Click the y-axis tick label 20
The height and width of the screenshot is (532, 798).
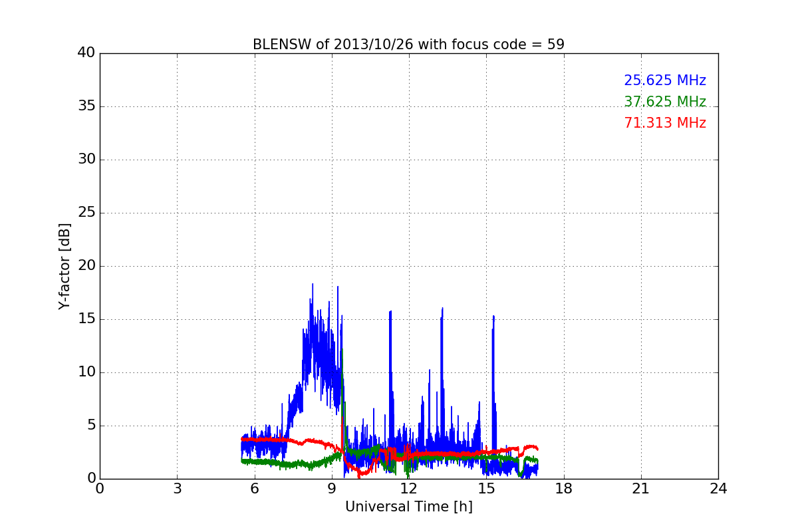pyautogui.click(x=86, y=266)
